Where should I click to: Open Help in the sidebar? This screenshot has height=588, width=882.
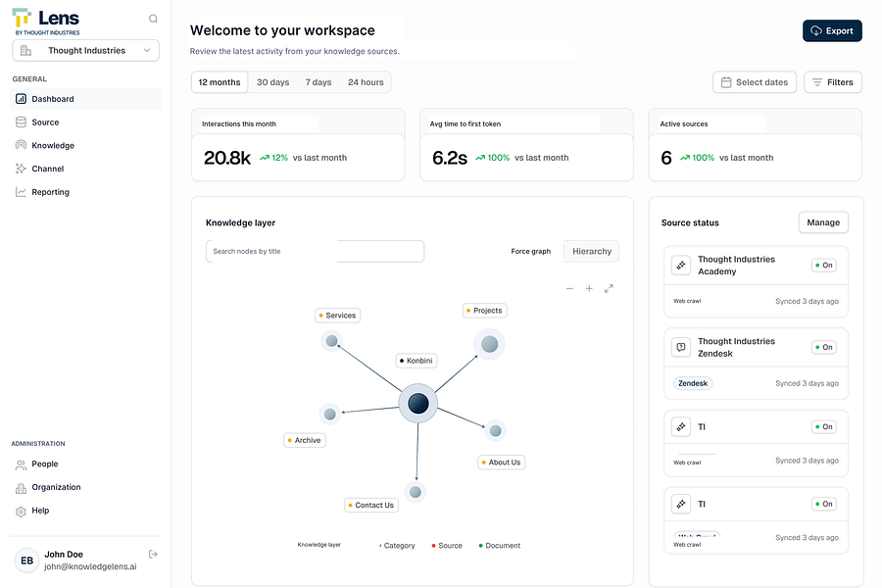(85, 511)
